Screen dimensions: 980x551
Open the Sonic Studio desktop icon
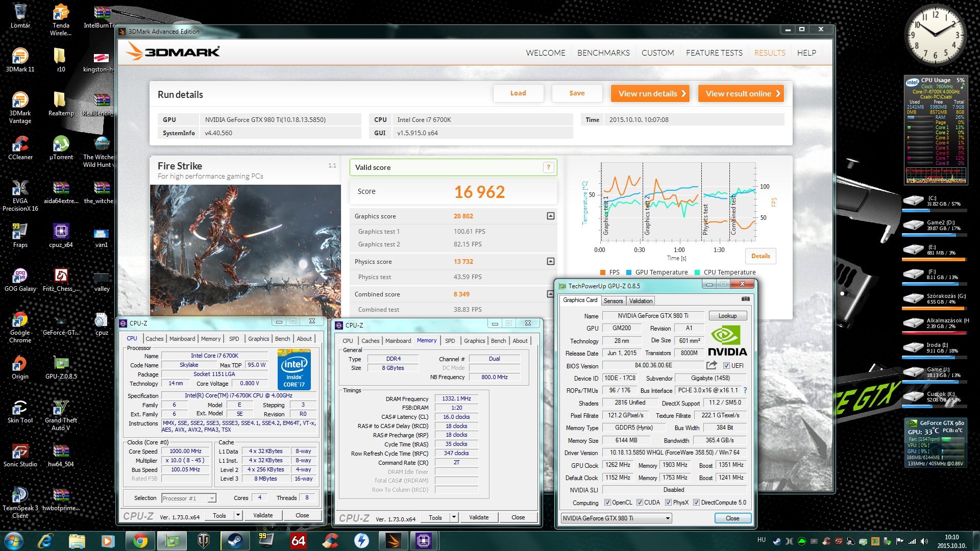20,455
